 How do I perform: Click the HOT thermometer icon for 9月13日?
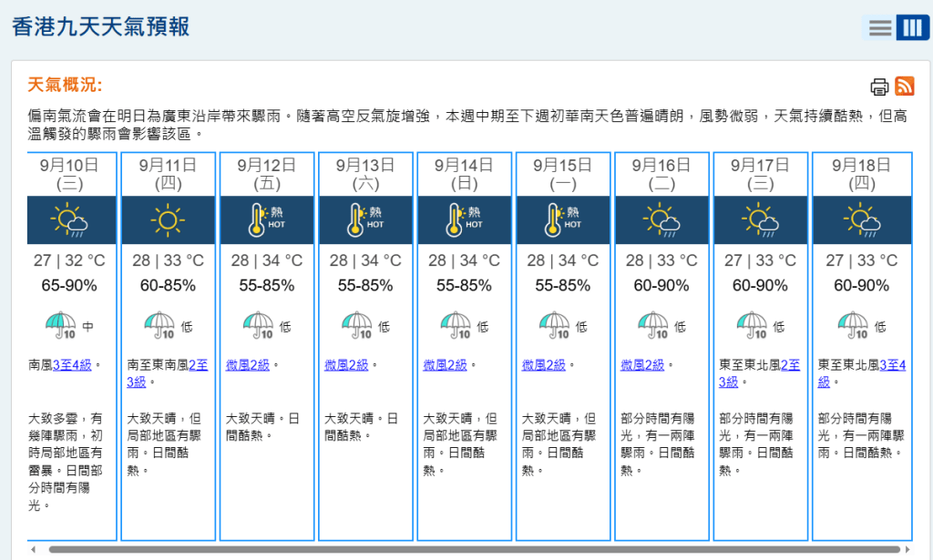[x=365, y=220]
